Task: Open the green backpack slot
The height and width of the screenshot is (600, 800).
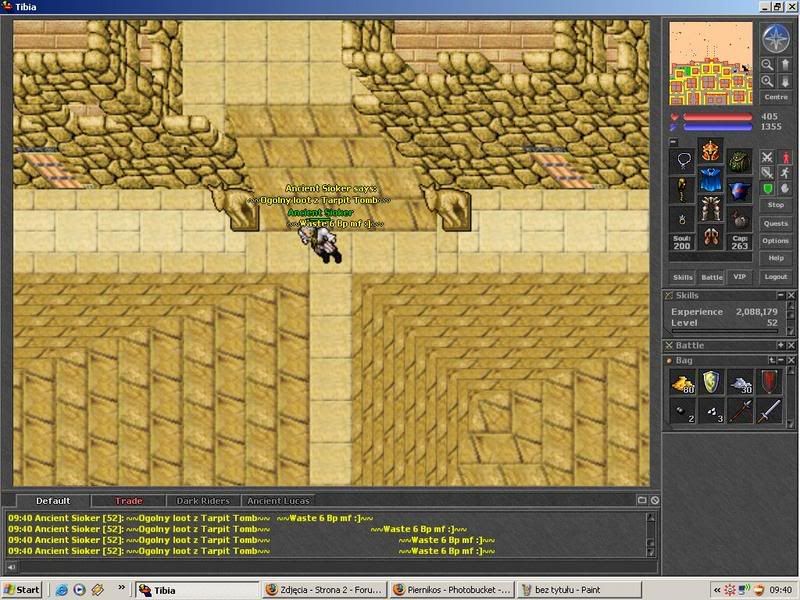Action: click(739, 162)
